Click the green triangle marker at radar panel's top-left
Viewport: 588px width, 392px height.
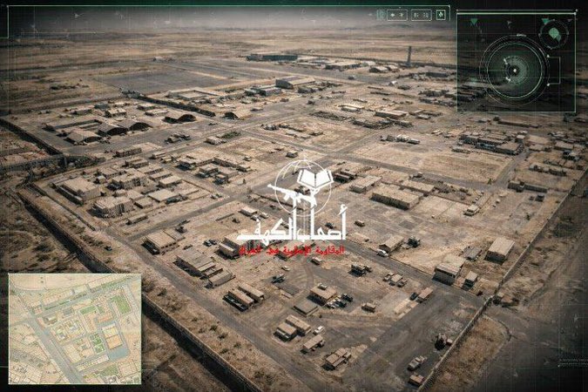(x=474, y=22)
